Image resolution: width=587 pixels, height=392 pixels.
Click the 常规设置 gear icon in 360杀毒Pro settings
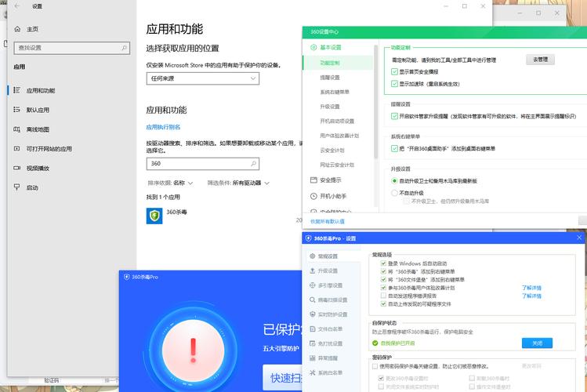tap(312, 256)
